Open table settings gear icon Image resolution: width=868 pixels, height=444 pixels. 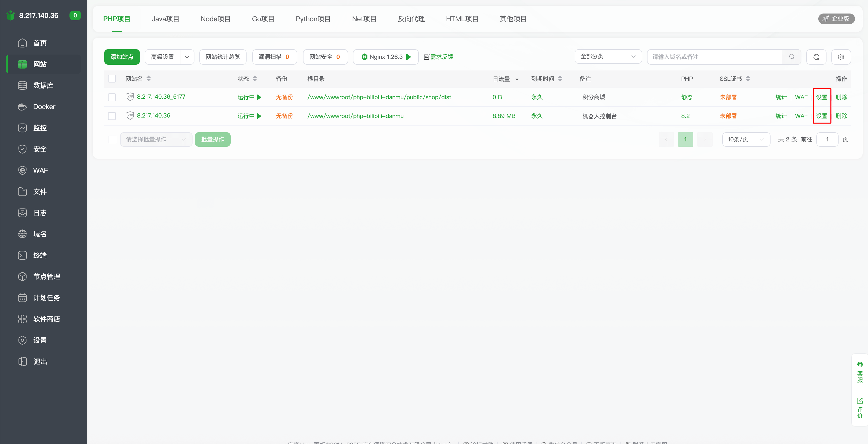tap(841, 57)
